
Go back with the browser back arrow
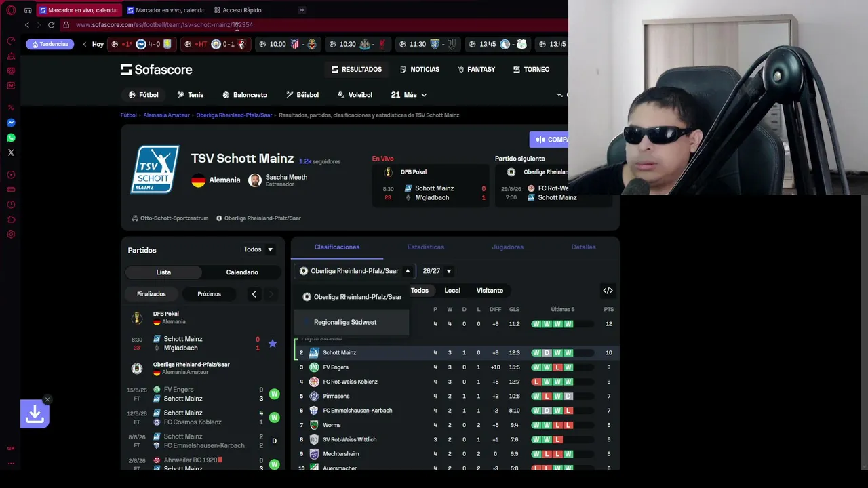(x=27, y=25)
